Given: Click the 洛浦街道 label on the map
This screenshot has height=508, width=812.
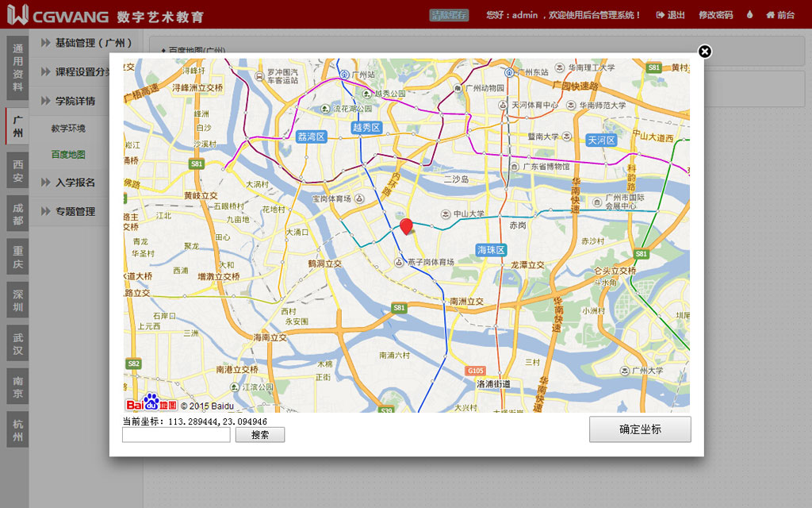Looking at the screenshot, I should pyautogui.click(x=493, y=384).
